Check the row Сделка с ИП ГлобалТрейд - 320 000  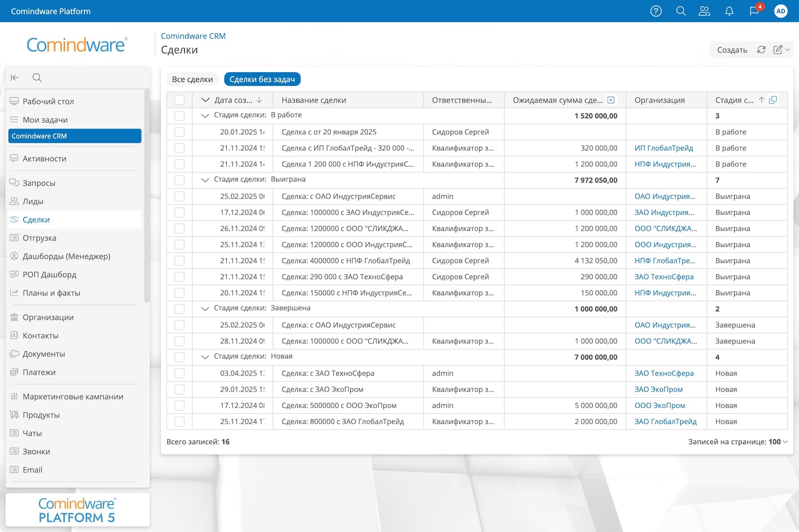[x=179, y=148]
